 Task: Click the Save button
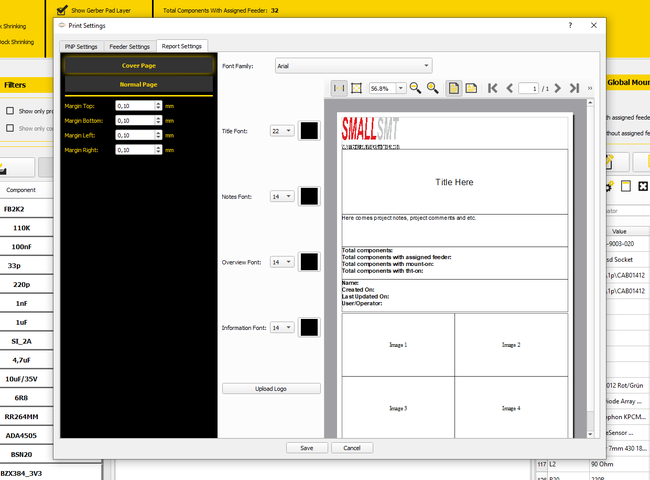(x=307, y=448)
